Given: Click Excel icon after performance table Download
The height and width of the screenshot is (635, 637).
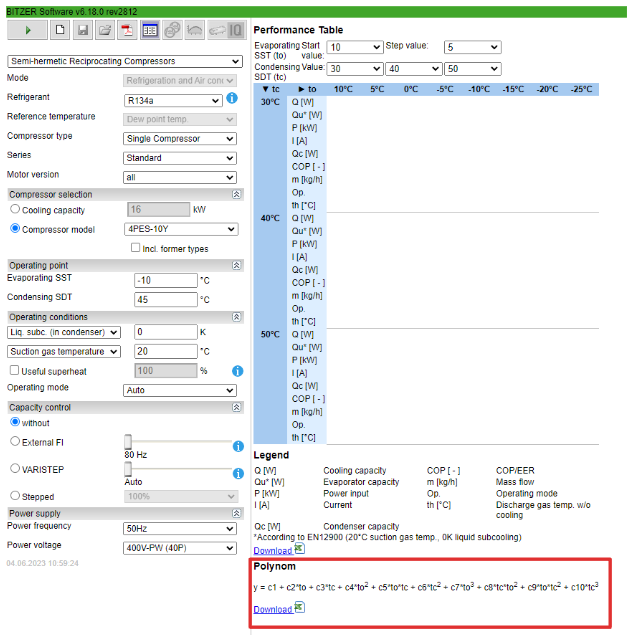Looking at the screenshot, I should [299, 548].
